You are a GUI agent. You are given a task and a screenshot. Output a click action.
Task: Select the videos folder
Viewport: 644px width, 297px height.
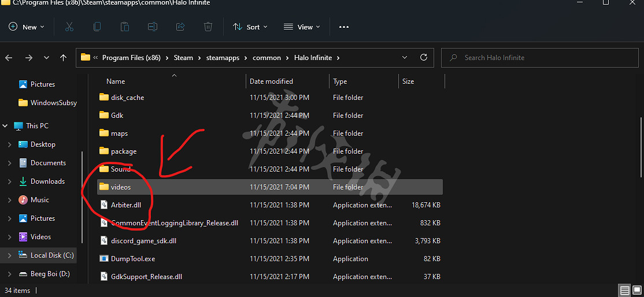click(x=121, y=187)
